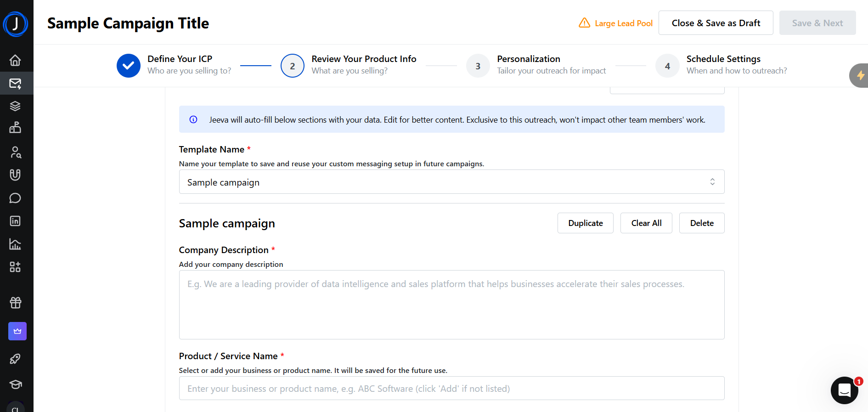Click the gift icon in sidebar
Viewport: 868px width, 412px height.
[x=16, y=303]
